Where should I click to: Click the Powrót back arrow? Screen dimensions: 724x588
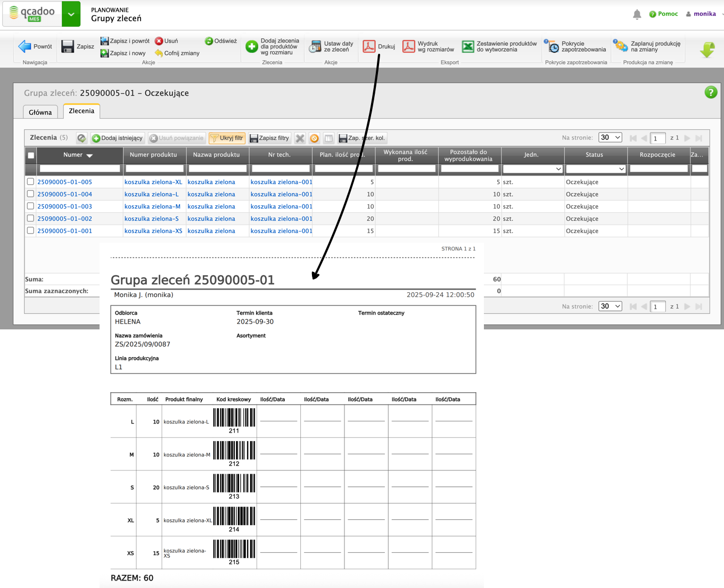coord(24,47)
